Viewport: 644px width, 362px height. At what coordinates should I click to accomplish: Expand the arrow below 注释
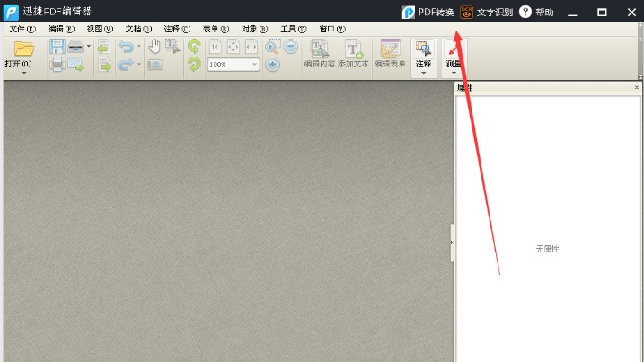click(423, 73)
